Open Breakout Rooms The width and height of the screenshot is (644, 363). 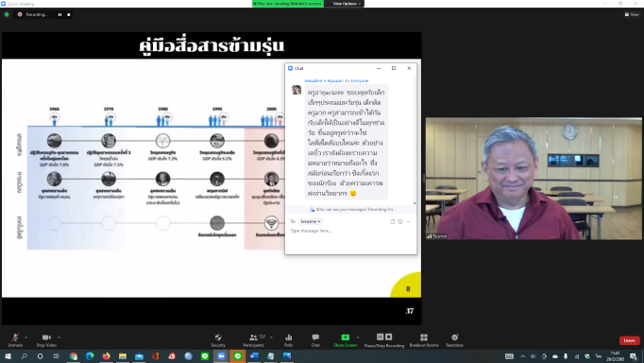(424, 340)
